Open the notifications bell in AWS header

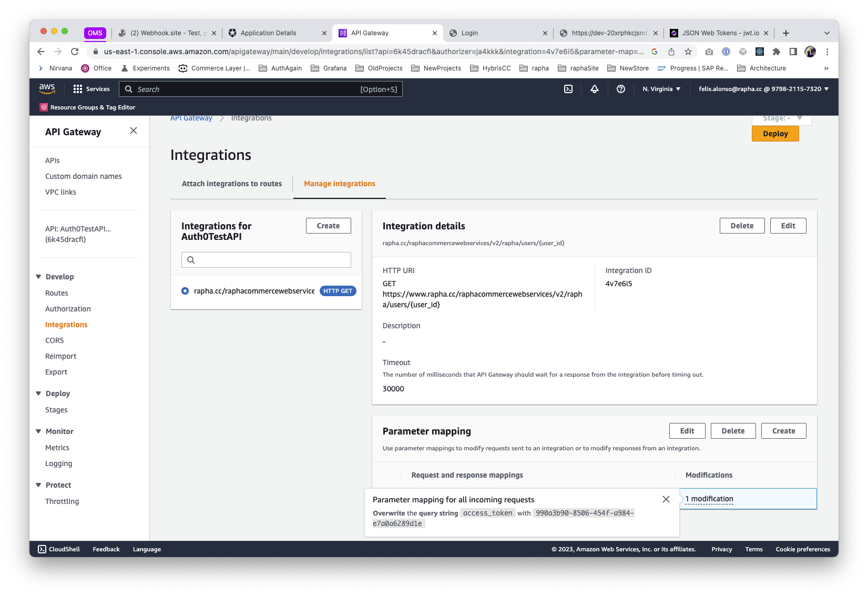point(594,89)
